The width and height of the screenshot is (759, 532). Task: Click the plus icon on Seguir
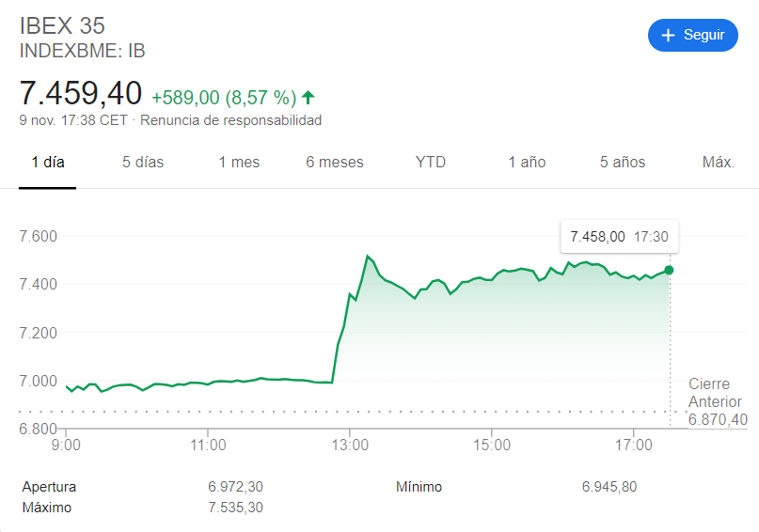pyautogui.click(x=669, y=36)
